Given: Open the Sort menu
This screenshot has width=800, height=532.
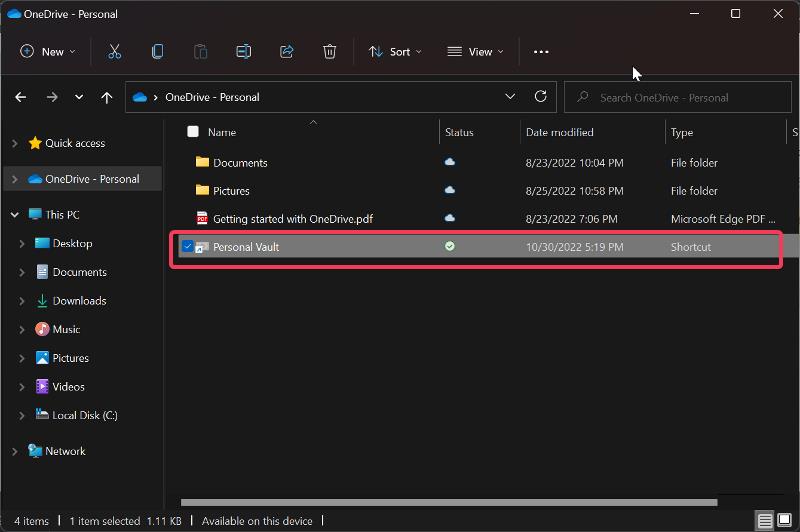Looking at the screenshot, I should point(395,52).
